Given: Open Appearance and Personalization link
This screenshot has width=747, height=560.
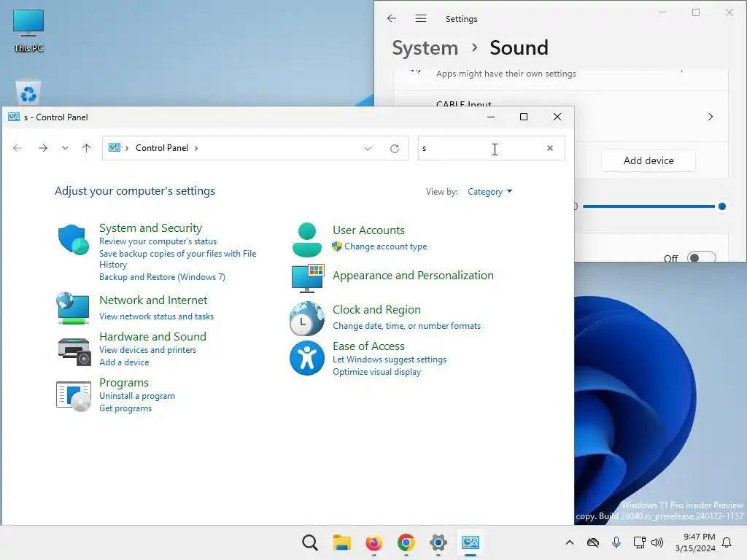Looking at the screenshot, I should click(x=413, y=275).
